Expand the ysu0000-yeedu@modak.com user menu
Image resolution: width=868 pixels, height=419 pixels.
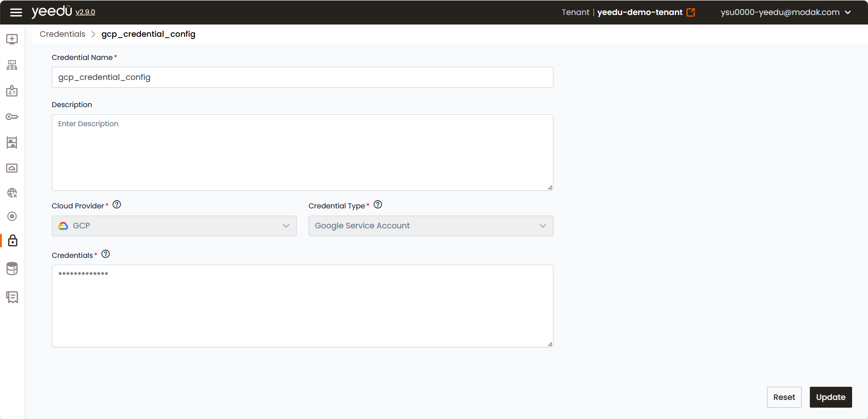point(786,12)
